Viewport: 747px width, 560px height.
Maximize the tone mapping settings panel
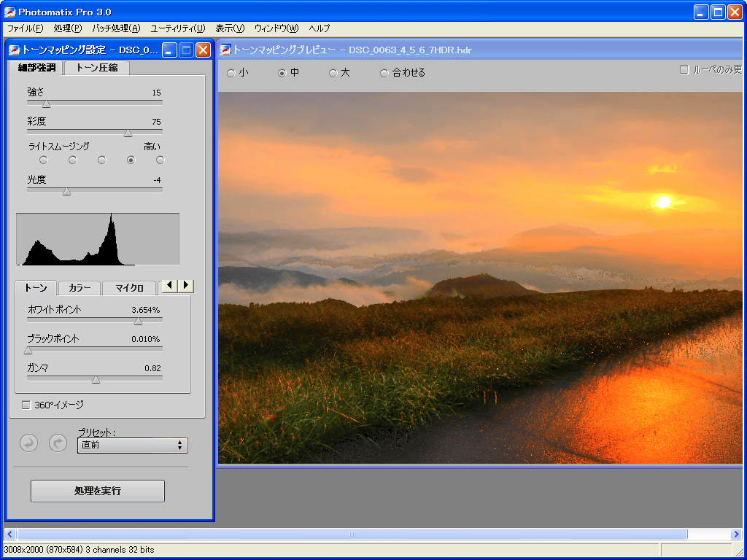click(186, 50)
